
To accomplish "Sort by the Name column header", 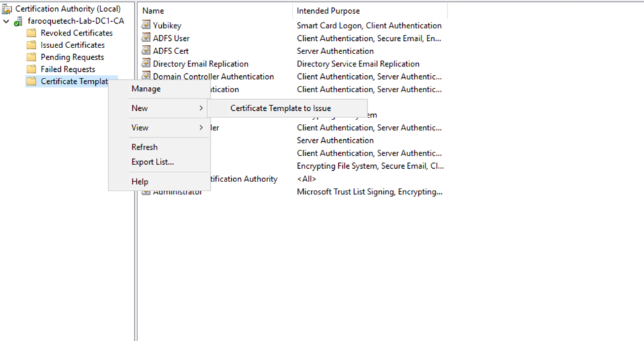I will [215, 11].
